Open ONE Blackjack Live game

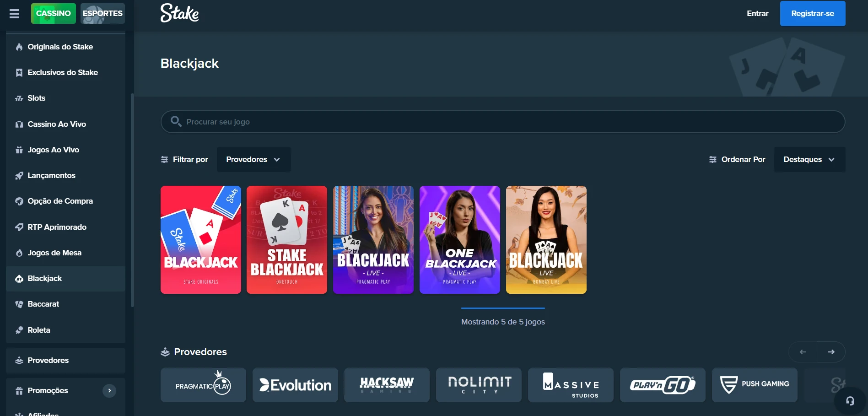(x=460, y=240)
